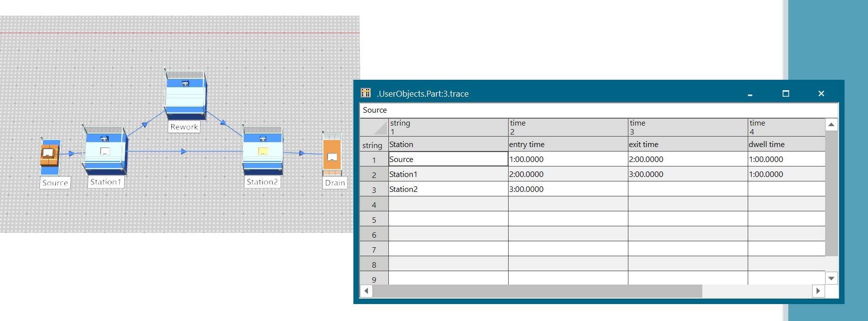Image resolution: width=868 pixels, height=321 pixels.
Task: Click the table scroll up arrow
Action: [x=831, y=125]
